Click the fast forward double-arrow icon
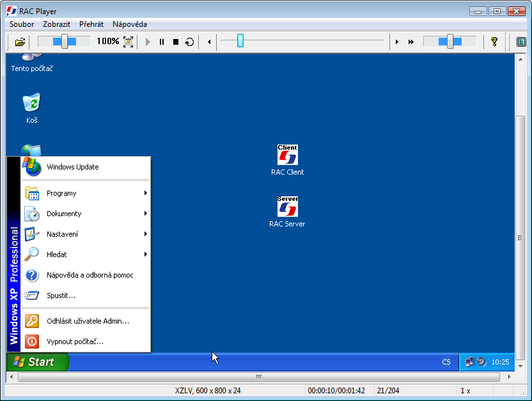The height and width of the screenshot is (401, 532). pos(411,42)
